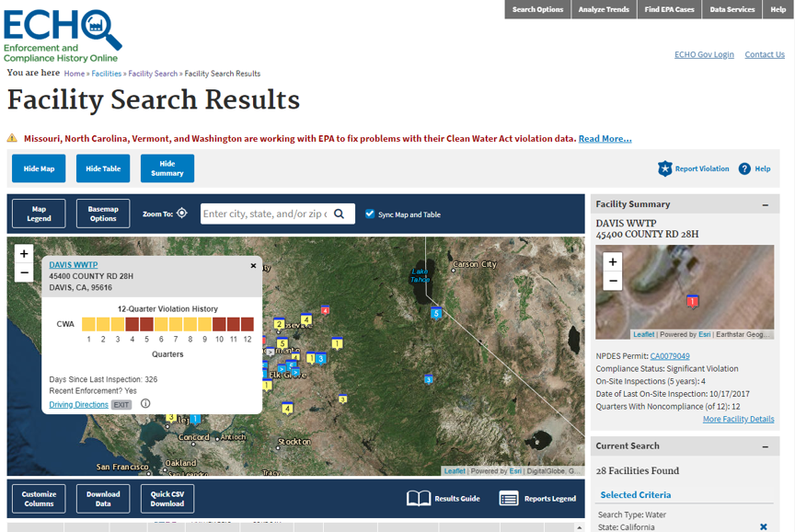Open the Results Guide book icon

click(419, 498)
